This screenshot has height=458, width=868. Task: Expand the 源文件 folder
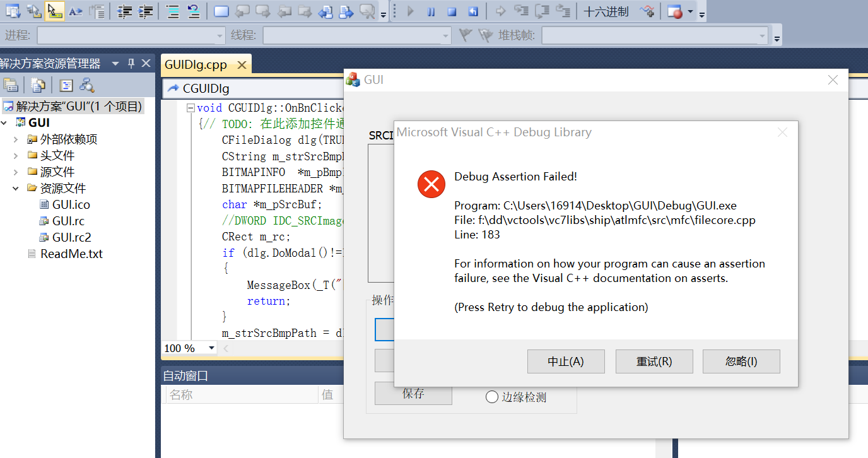click(x=16, y=172)
